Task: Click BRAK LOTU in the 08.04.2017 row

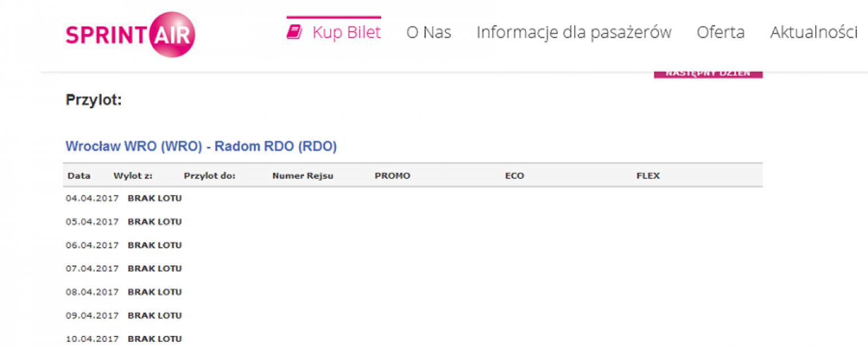Action: point(155,292)
